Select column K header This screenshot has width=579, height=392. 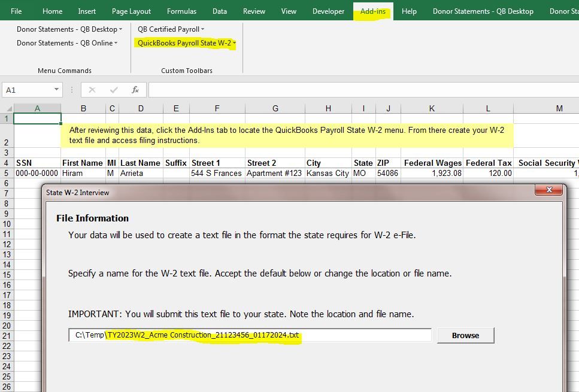(x=432, y=108)
